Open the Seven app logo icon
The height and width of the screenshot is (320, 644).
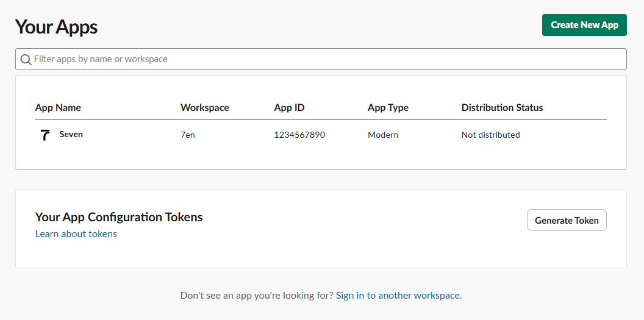(x=45, y=135)
